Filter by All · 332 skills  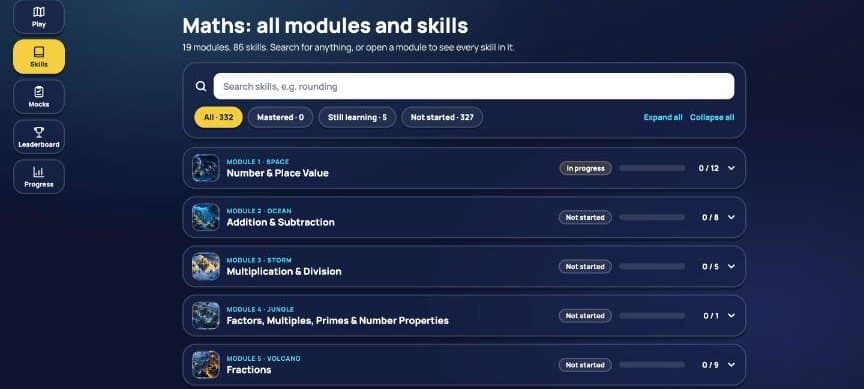tap(218, 117)
